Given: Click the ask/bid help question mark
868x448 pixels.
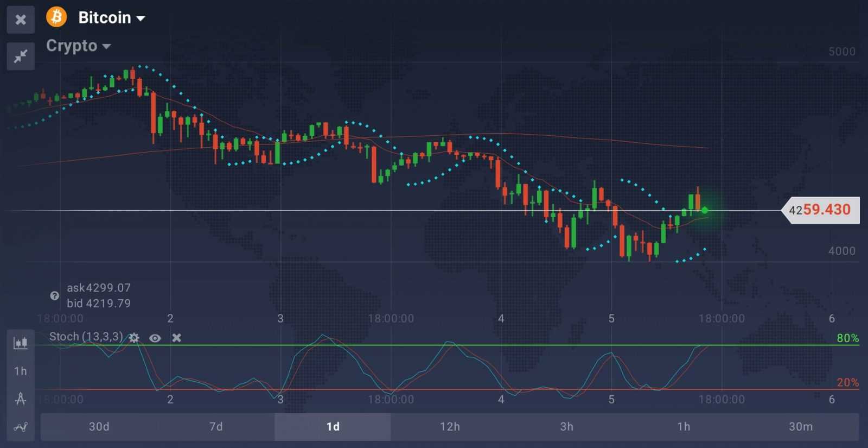Looking at the screenshot, I should click(x=54, y=296).
